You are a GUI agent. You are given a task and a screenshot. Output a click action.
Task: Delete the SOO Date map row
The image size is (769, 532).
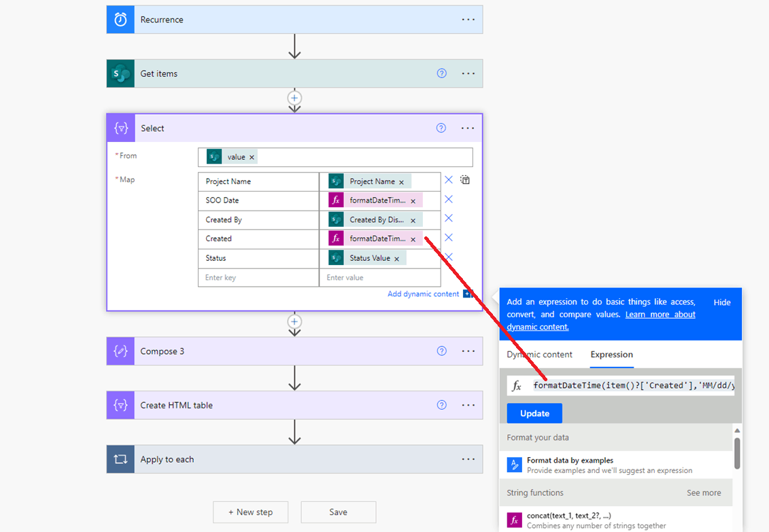[x=448, y=199]
